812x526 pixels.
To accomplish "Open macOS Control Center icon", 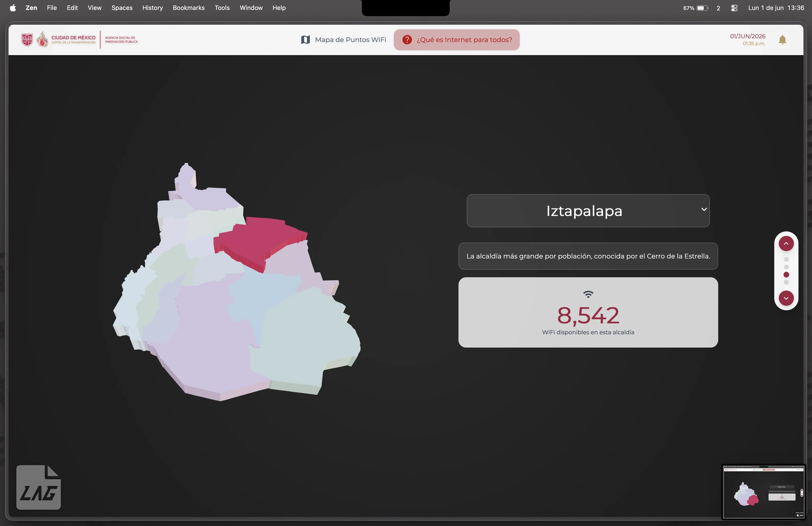I will 734,8.
